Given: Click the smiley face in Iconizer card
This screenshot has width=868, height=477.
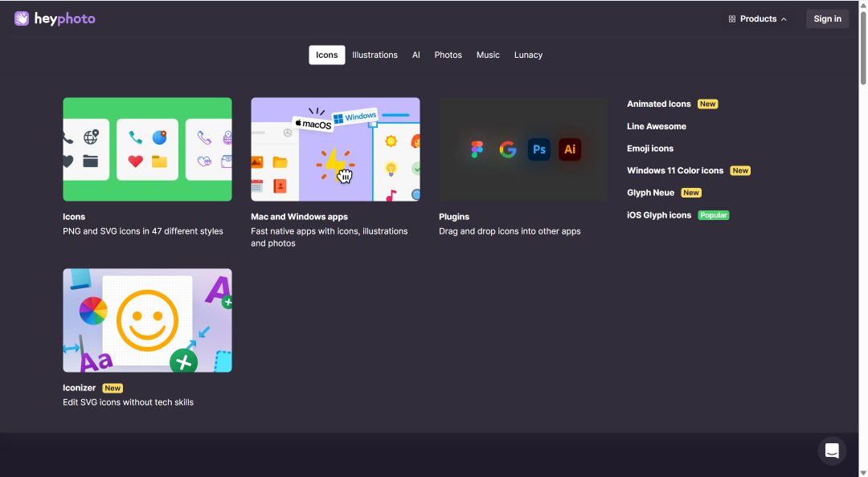Looking at the screenshot, I should point(147,320).
